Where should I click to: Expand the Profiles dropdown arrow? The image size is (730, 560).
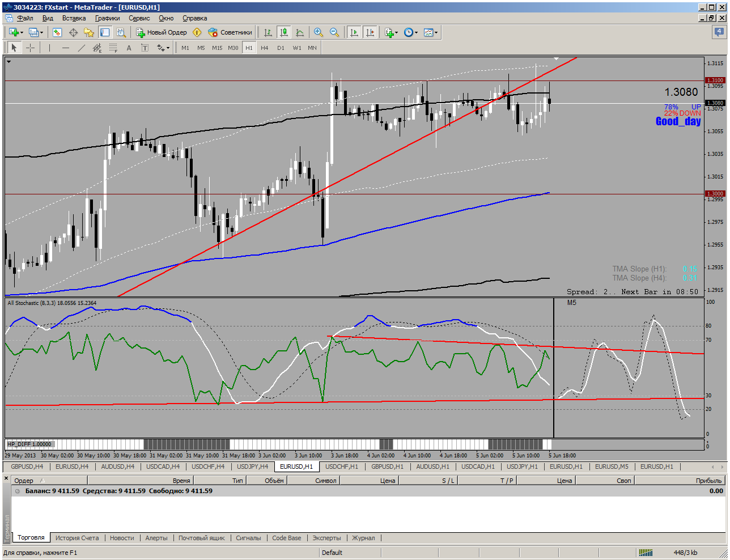pyautogui.click(x=41, y=32)
